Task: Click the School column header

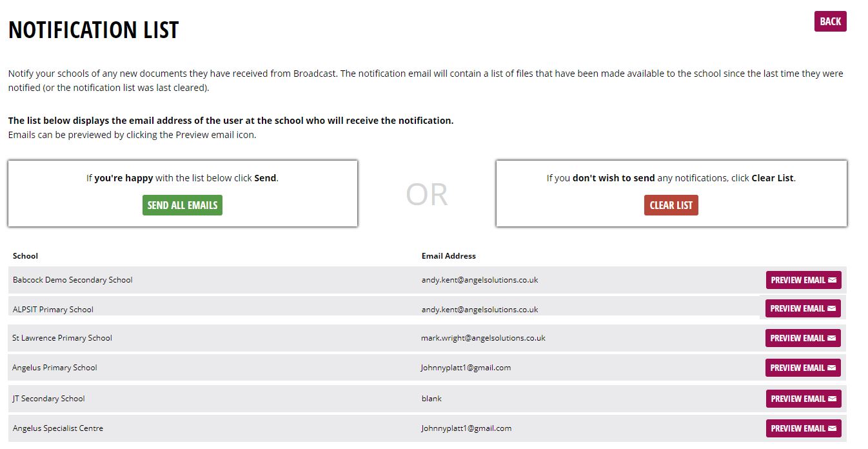Action: click(25, 256)
